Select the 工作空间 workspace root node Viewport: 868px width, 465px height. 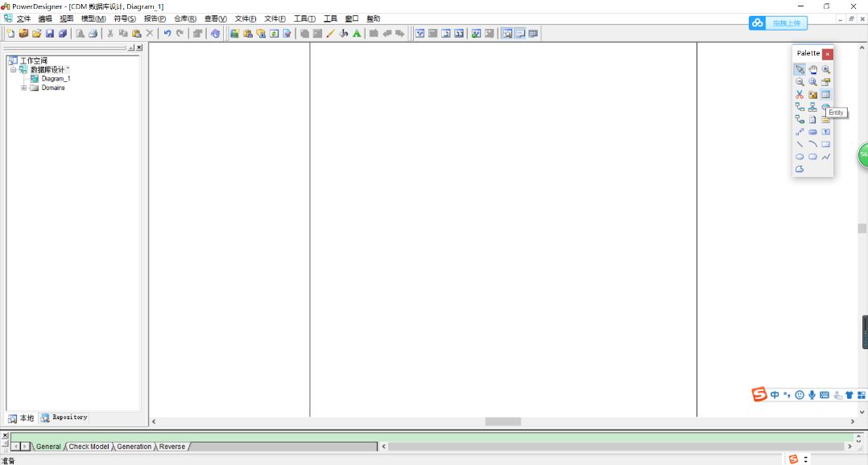click(x=33, y=61)
